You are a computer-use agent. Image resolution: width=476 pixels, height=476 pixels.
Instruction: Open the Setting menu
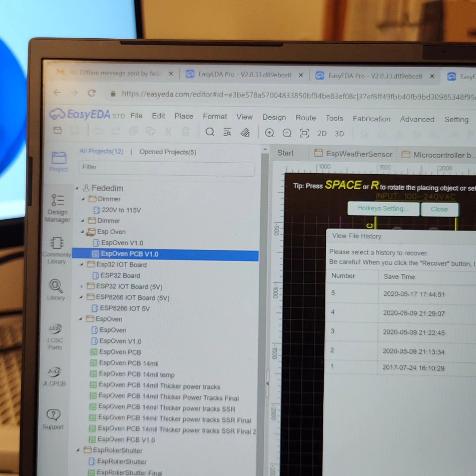tap(456, 120)
